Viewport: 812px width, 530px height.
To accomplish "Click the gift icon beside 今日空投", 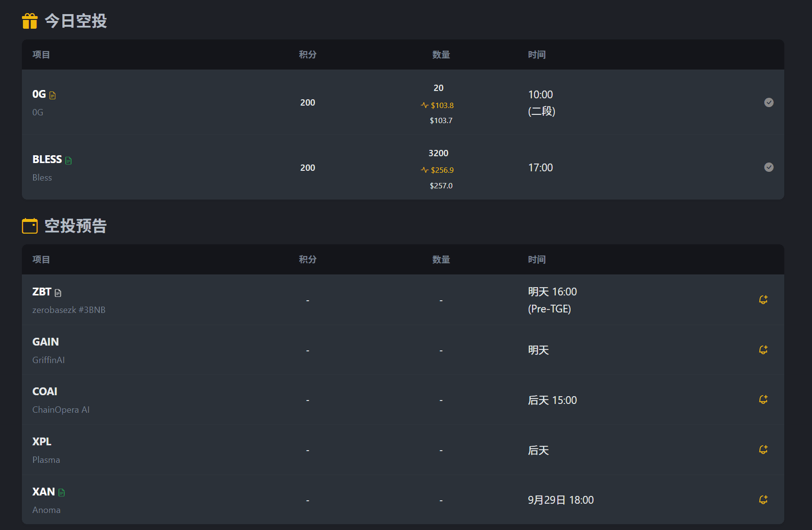I will pyautogui.click(x=30, y=21).
